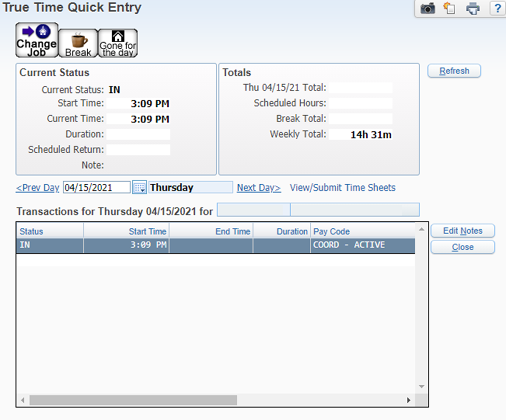Click the Start Time field in Current Status
The height and width of the screenshot is (420, 506).
(x=138, y=104)
